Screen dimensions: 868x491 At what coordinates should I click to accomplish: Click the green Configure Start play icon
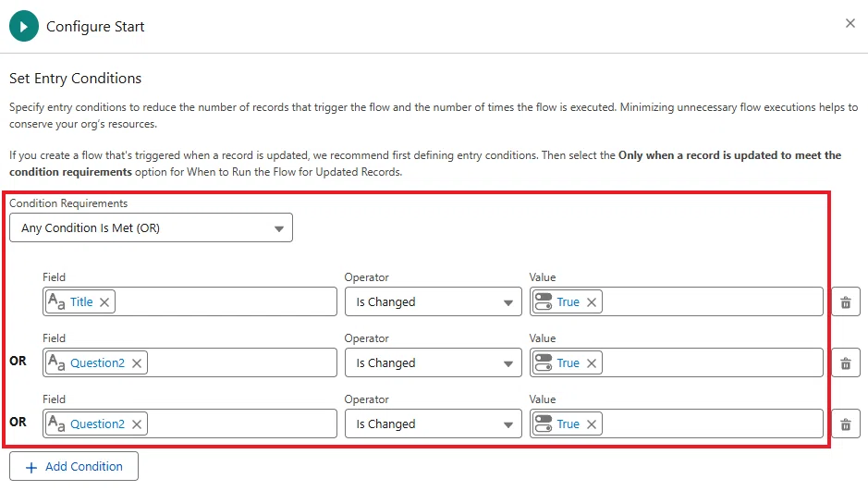[x=24, y=27]
